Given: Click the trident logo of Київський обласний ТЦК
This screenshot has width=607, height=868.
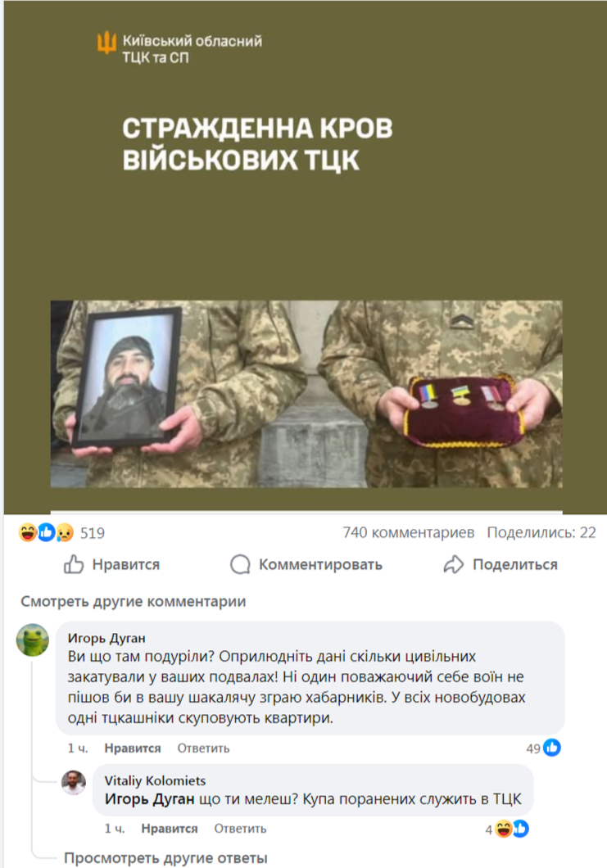Looking at the screenshot, I should click(x=106, y=43).
